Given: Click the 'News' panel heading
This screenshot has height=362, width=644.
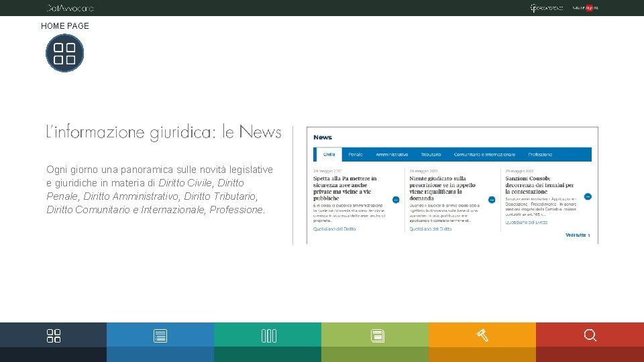Looking at the screenshot, I should coord(323,137).
